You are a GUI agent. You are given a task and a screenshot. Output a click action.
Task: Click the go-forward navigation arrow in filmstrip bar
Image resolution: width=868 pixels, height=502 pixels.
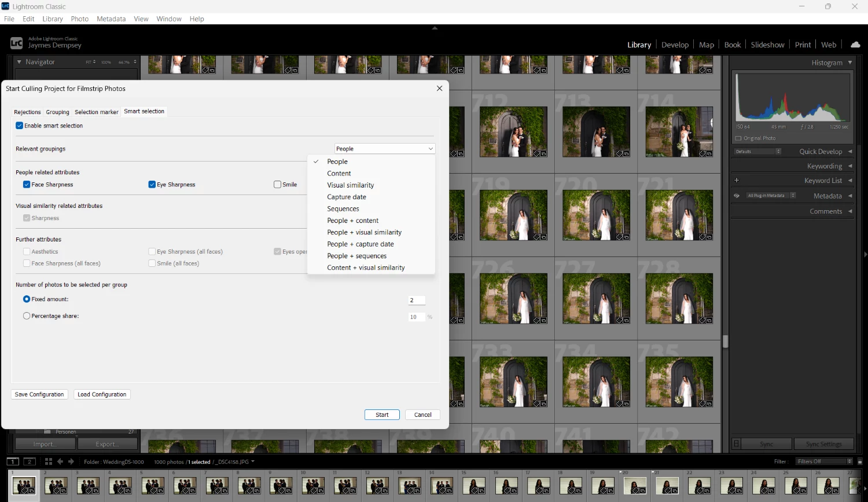click(71, 461)
